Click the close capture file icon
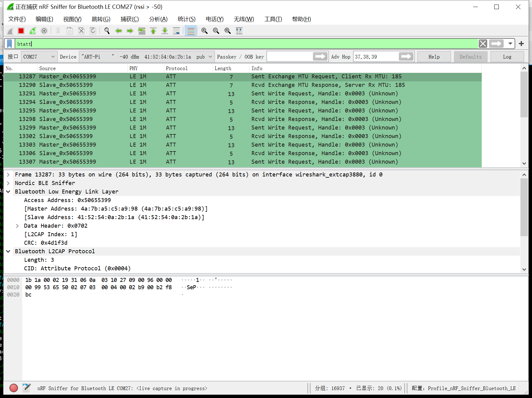 pyautogui.click(x=81, y=31)
